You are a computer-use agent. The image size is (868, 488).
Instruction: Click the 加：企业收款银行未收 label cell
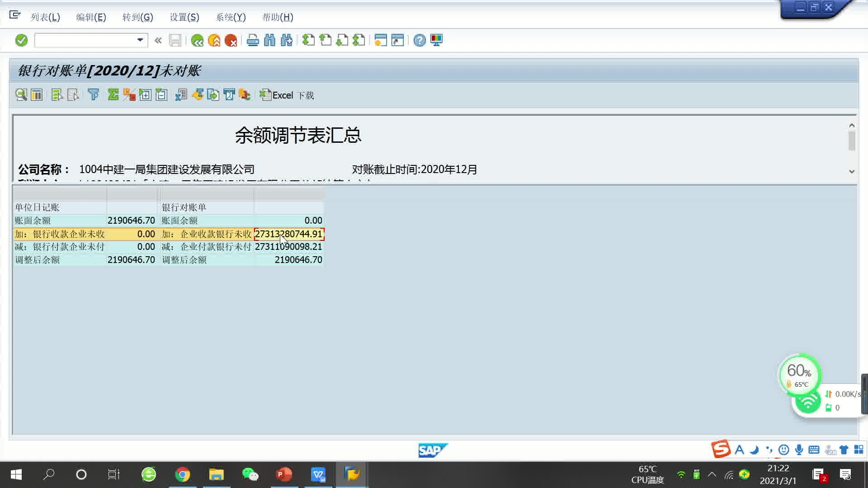207,234
